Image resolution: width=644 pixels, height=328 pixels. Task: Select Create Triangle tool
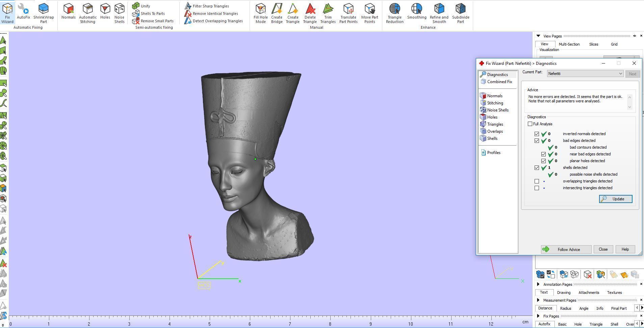pyautogui.click(x=293, y=13)
